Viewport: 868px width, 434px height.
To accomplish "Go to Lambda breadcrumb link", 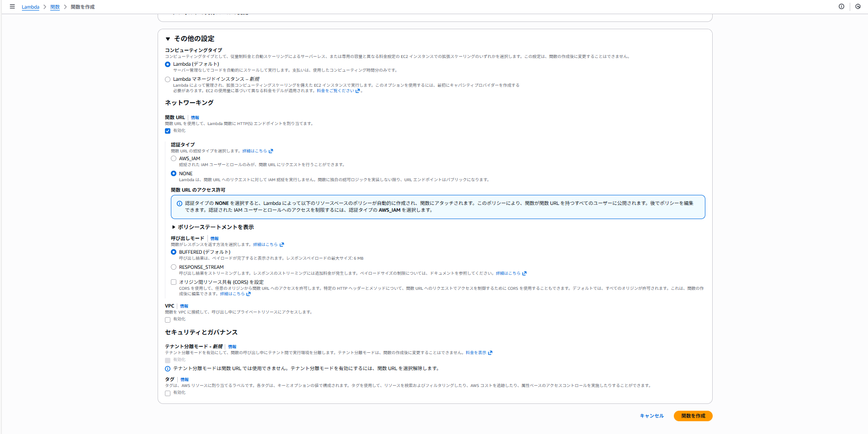I will tap(31, 7).
